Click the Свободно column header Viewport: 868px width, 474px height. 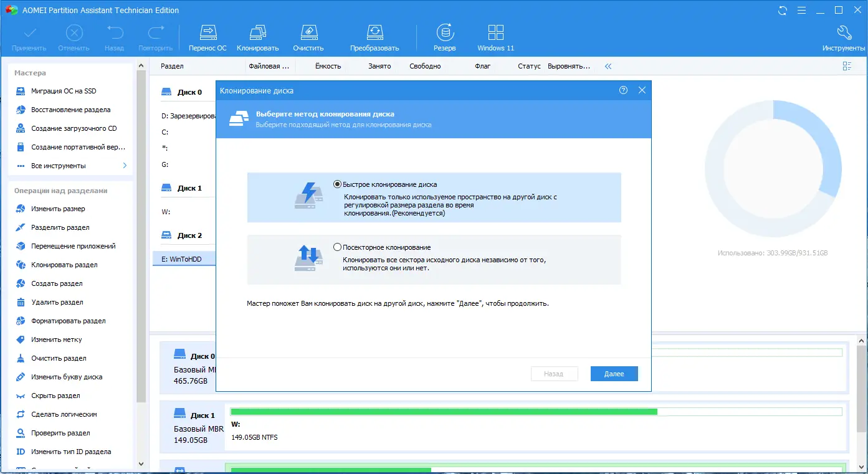[x=425, y=66]
